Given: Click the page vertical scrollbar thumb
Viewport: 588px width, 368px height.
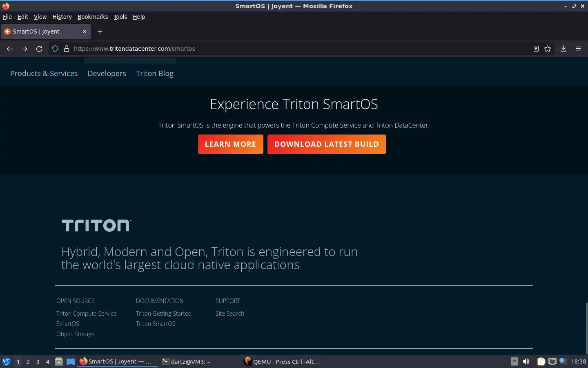Looking at the screenshot, I should [x=586, y=329].
